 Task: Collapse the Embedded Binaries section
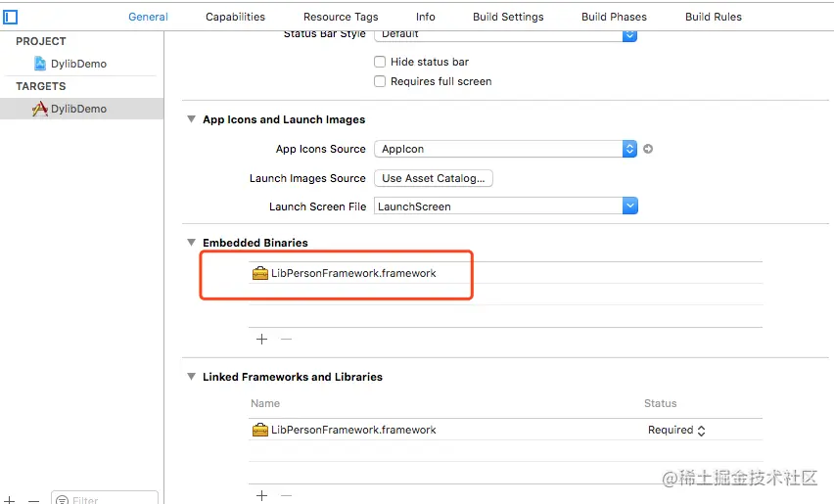click(191, 243)
